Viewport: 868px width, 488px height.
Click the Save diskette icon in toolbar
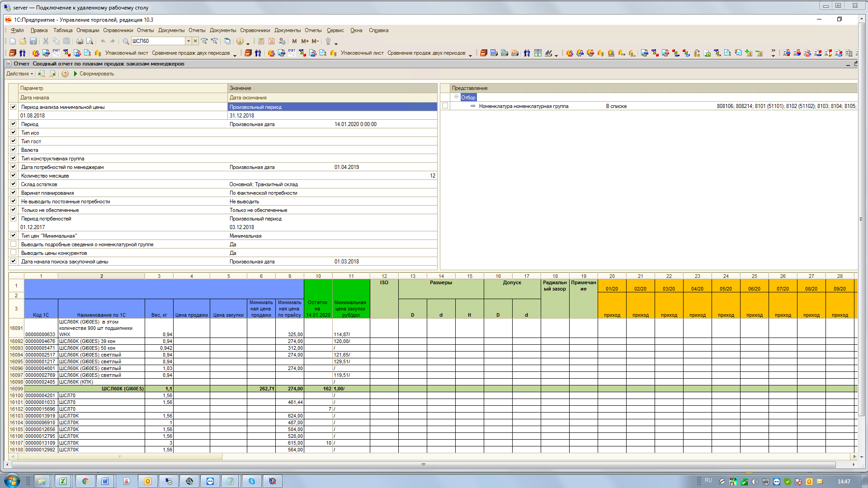point(33,41)
